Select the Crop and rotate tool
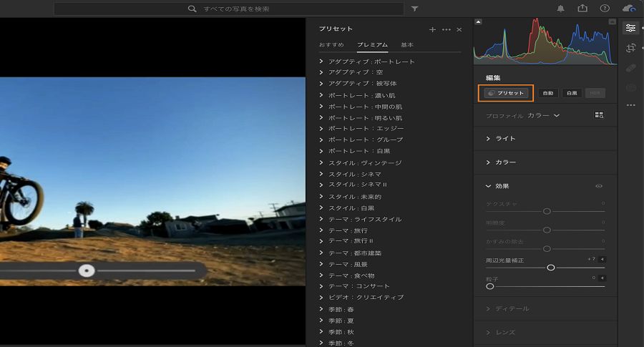Viewport: 644px width, 347px height. coord(631,48)
